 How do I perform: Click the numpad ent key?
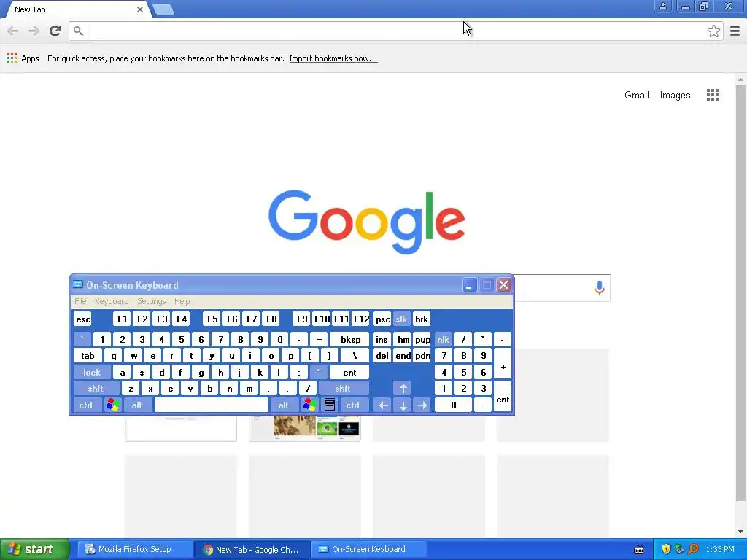tap(503, 397)
